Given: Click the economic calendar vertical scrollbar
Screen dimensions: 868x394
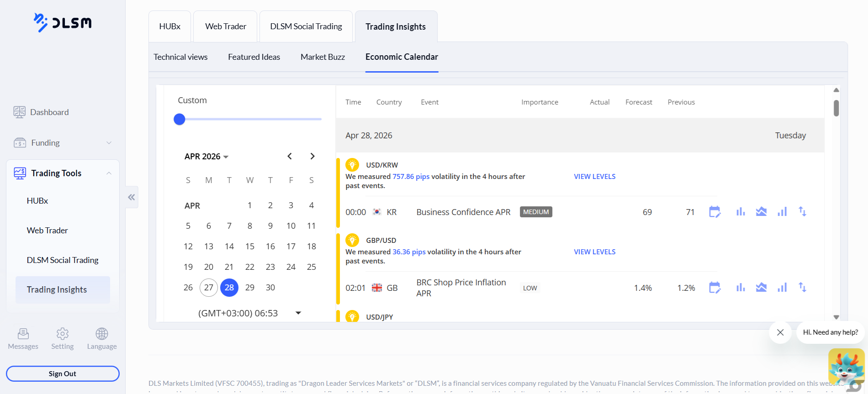Looking at the screenshot, I should pyautogui.click(x=836, y=108).
